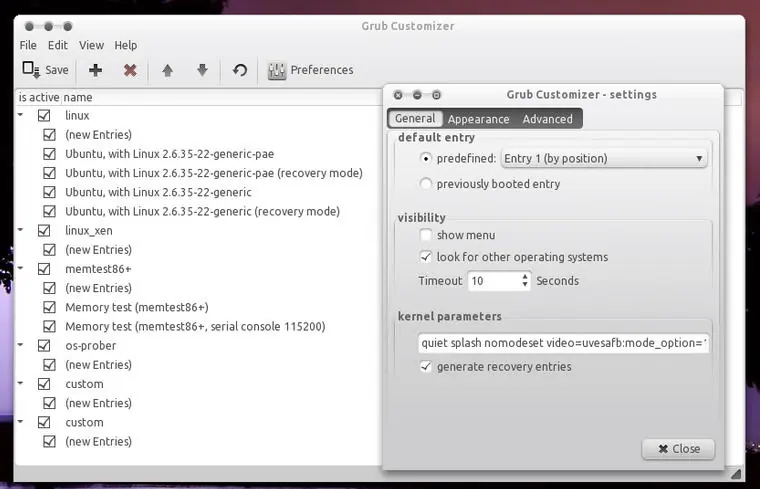The height and width of the screenshot is (489, 760).
Task: Collapse the linux script group
Action: [x=20, y=115]
